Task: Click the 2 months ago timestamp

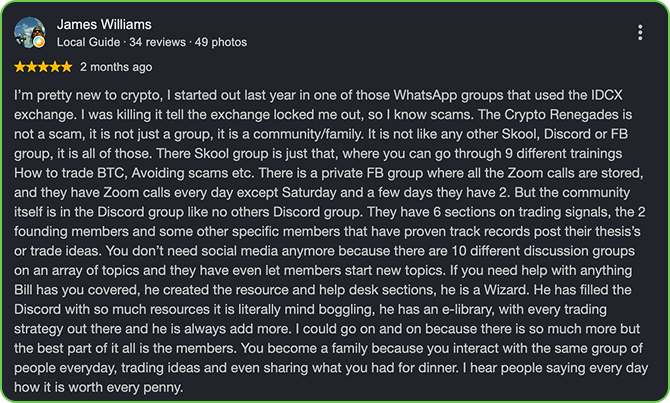Action: [x=116, y=67]
